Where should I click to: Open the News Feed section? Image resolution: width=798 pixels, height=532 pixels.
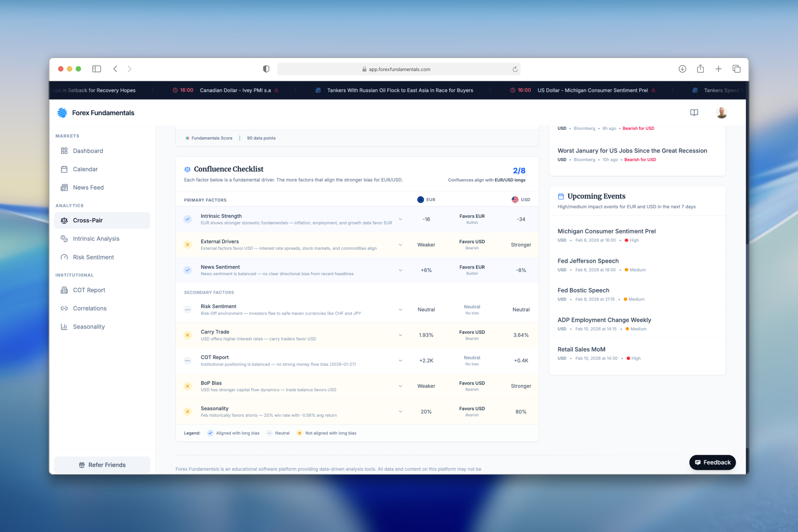coord(88,187)
